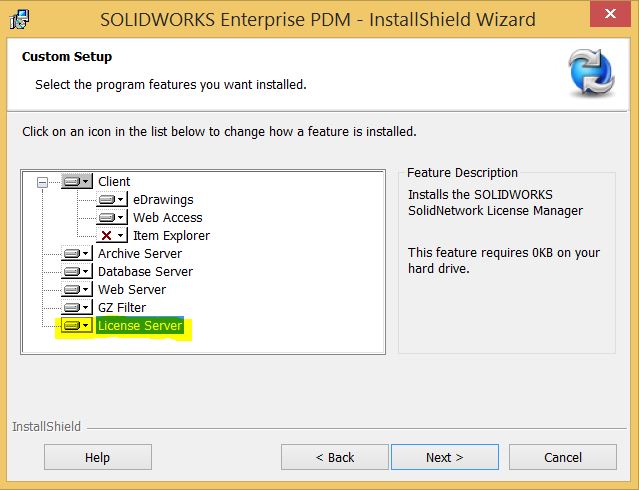Screen dimensions: 639x490
Task: Click the highlighted License Server drive icon
Action: (x=77, y=326)
